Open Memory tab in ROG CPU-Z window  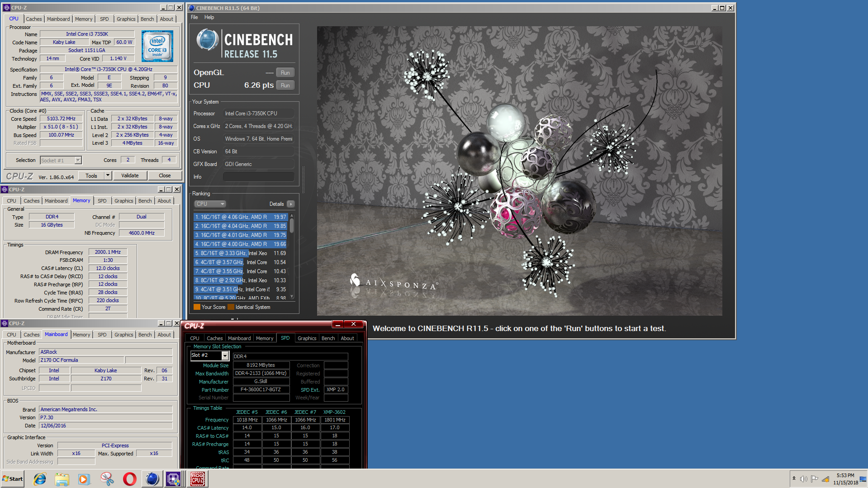tap(265, 338)
